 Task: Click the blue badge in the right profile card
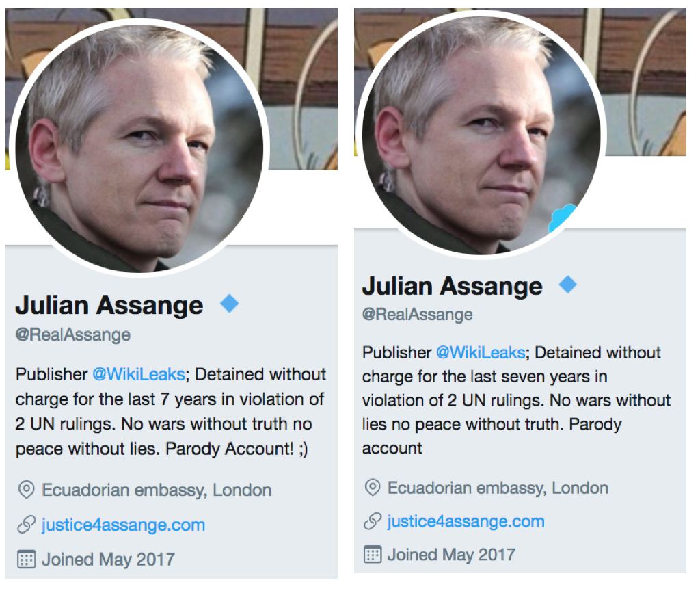568,284
